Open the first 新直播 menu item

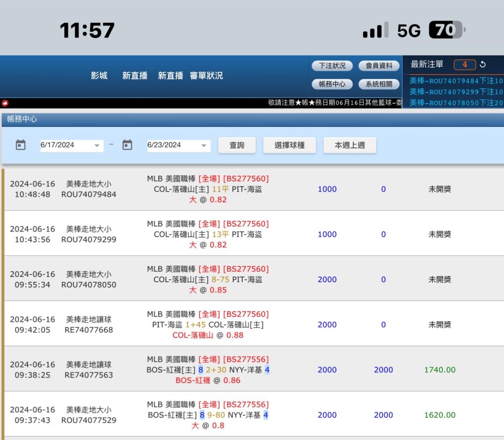pyautogui.click(x=135, y=76)
